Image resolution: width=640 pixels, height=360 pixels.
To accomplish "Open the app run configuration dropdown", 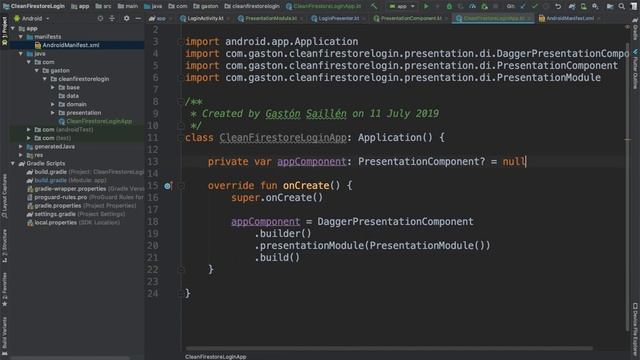I will pyautogui.click(x=402, y=6).
